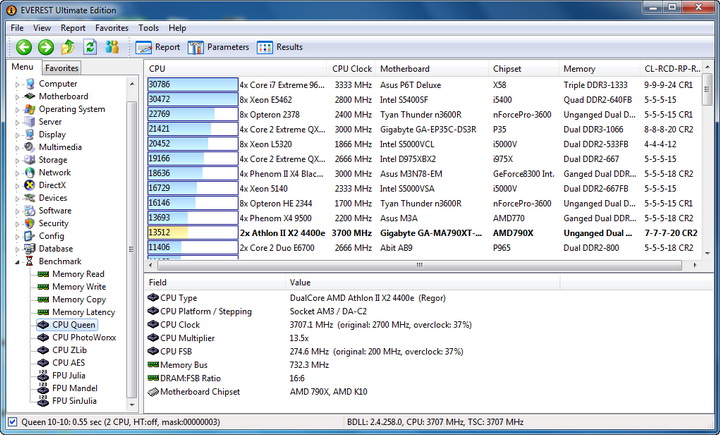Show Results from the toolbar

click(x=280, y=47)
